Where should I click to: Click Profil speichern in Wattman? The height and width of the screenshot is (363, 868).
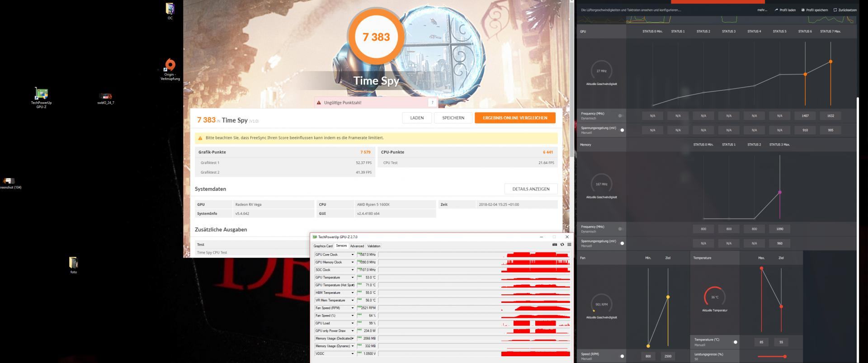click(x=815, y=10)
